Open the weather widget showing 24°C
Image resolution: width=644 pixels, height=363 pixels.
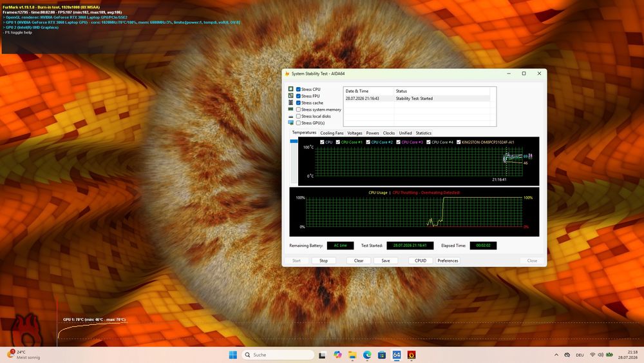[x=24, y=355]
